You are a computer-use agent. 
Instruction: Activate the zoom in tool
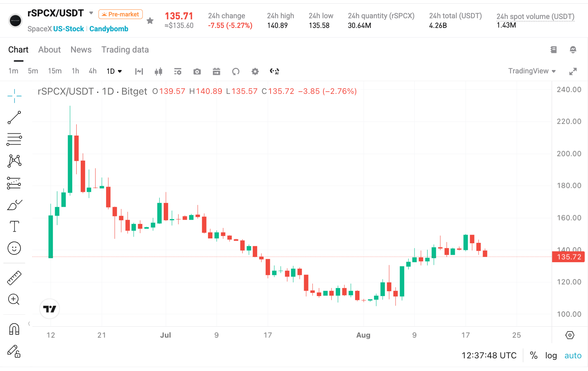[x=14, y=299]
